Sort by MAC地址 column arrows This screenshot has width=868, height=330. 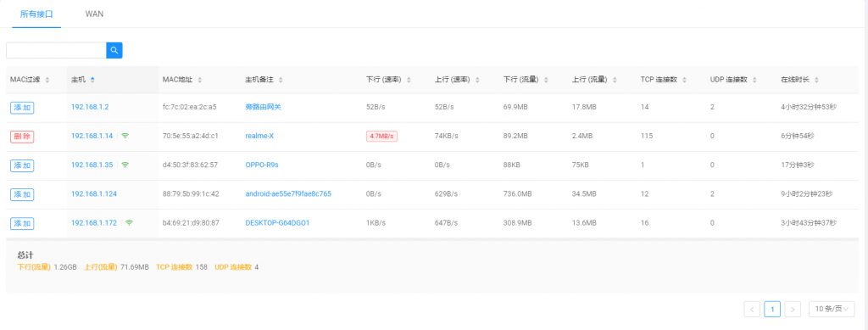(x=199, y=81)
